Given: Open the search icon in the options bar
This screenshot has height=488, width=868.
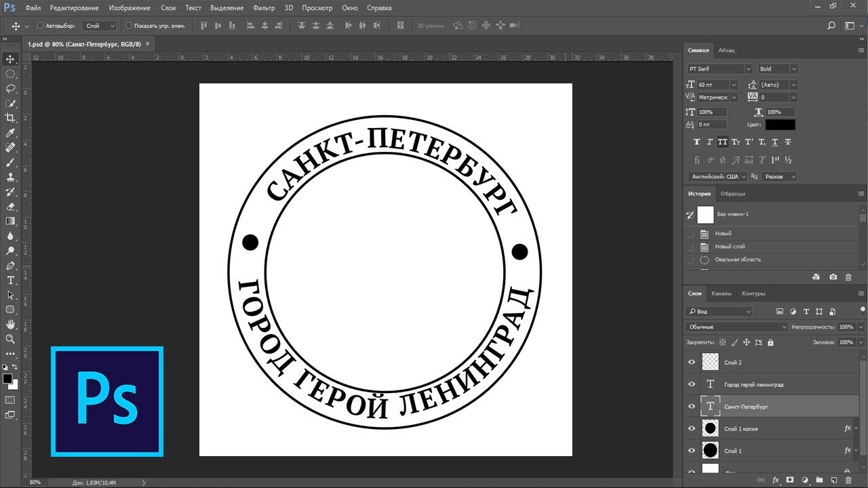Looking at the screenshot, I should click(831, 26).
